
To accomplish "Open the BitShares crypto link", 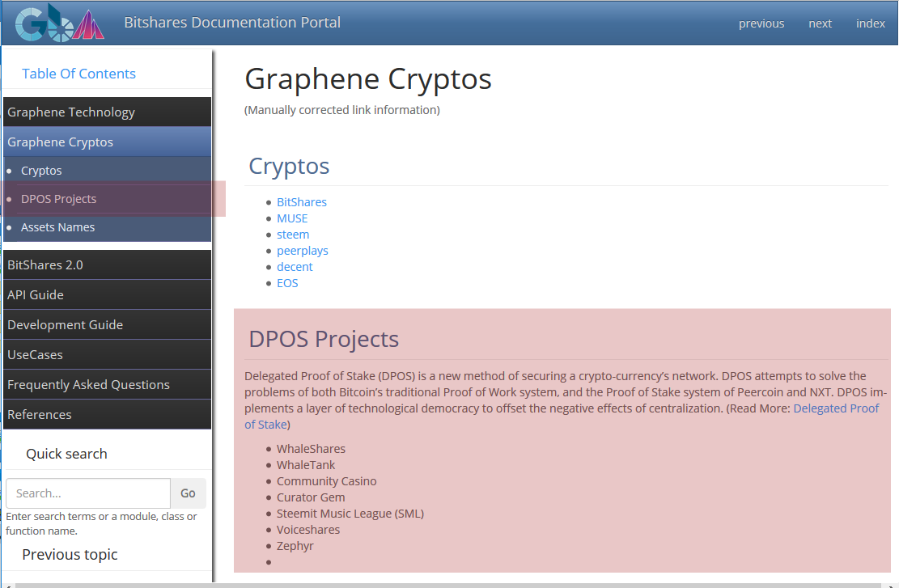I will click(302, 201).
